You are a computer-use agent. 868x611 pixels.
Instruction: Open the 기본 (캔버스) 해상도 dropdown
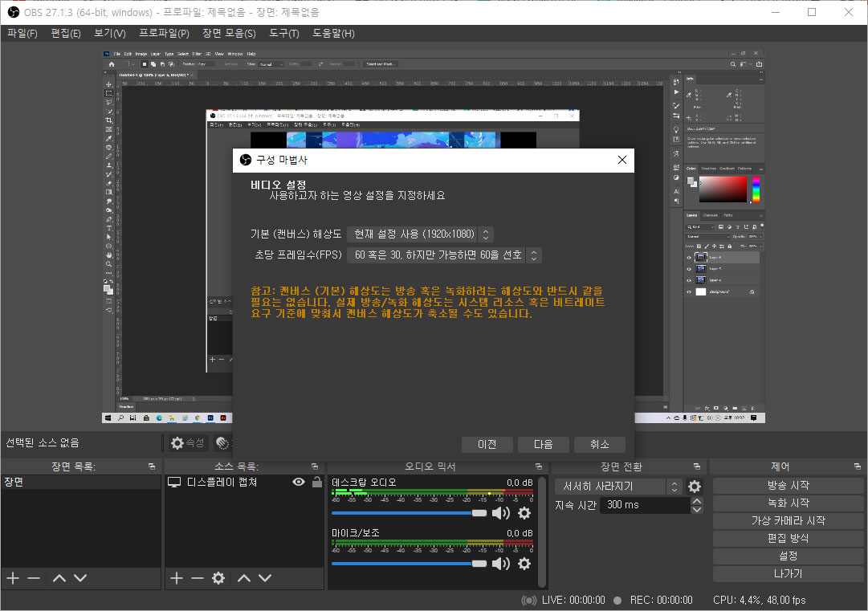(420, 234)
